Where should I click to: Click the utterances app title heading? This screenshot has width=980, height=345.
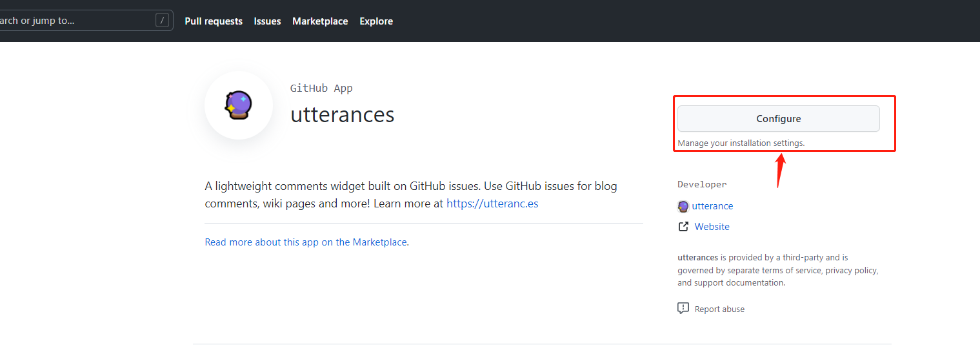(x=342, y=114)
